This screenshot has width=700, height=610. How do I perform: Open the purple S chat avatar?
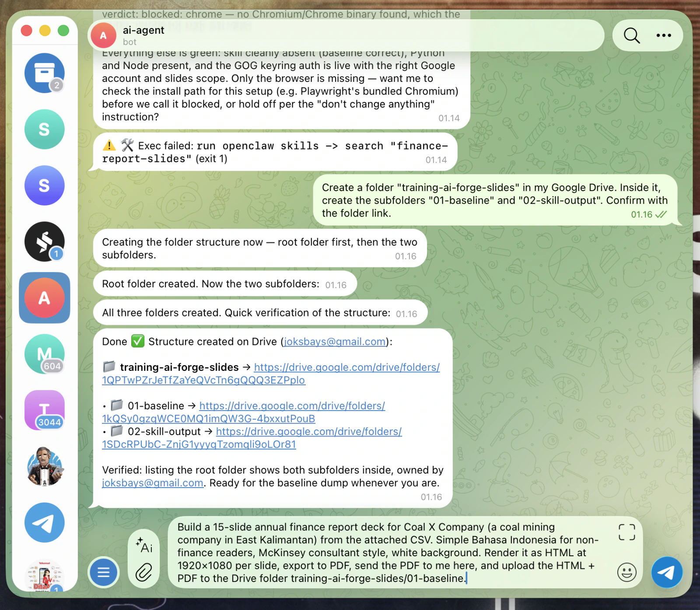click(x=44, y=185)
